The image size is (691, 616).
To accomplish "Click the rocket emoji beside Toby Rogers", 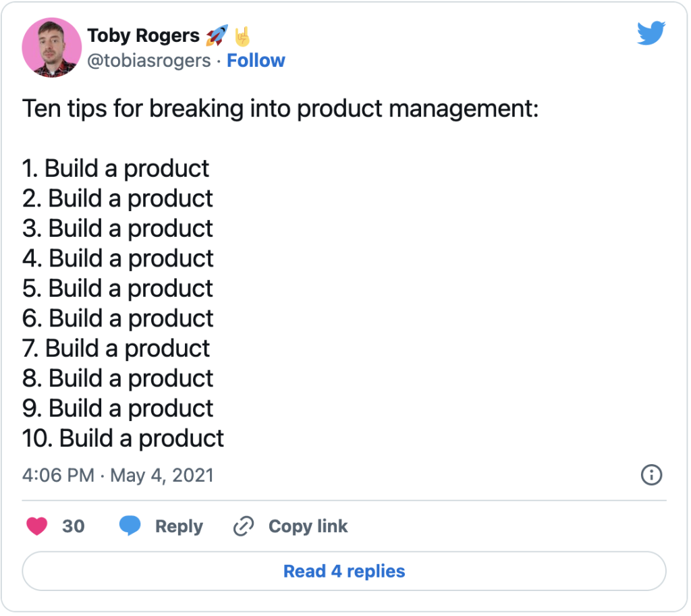I will (x=217, y=35).
